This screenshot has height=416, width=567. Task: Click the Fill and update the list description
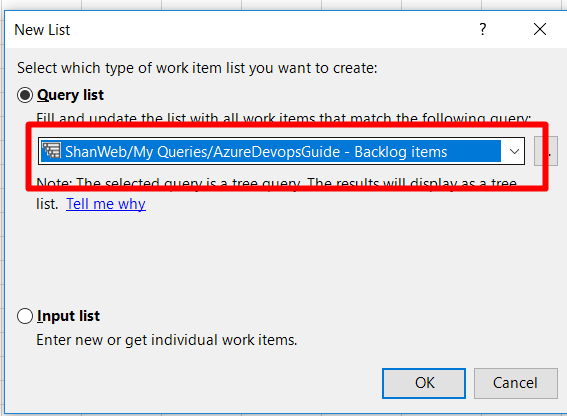pyautogui.click(x=284, y=118)
